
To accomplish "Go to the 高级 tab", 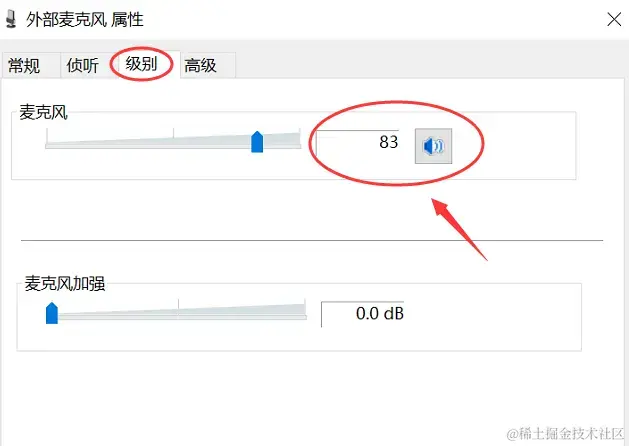I will 201,65.
